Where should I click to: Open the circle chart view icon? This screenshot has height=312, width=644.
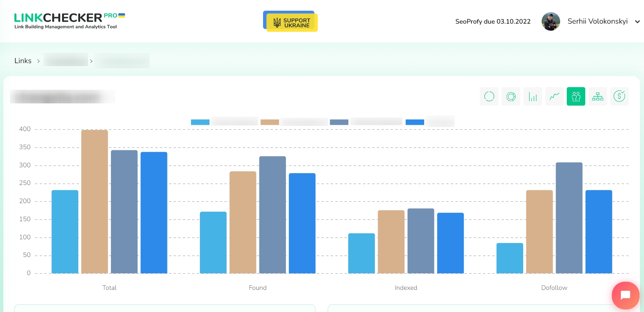coord(489,96)
